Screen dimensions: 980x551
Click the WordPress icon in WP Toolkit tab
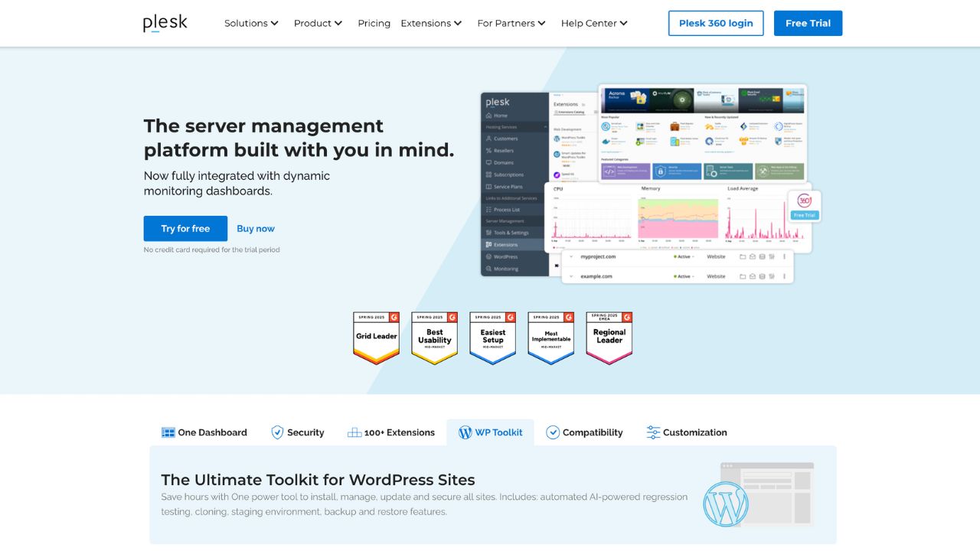(465, 432)
